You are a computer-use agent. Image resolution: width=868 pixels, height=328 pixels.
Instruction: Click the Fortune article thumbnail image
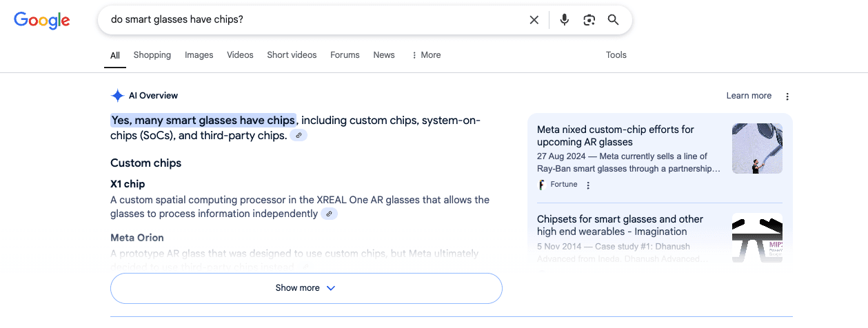(x=757, y=148)
